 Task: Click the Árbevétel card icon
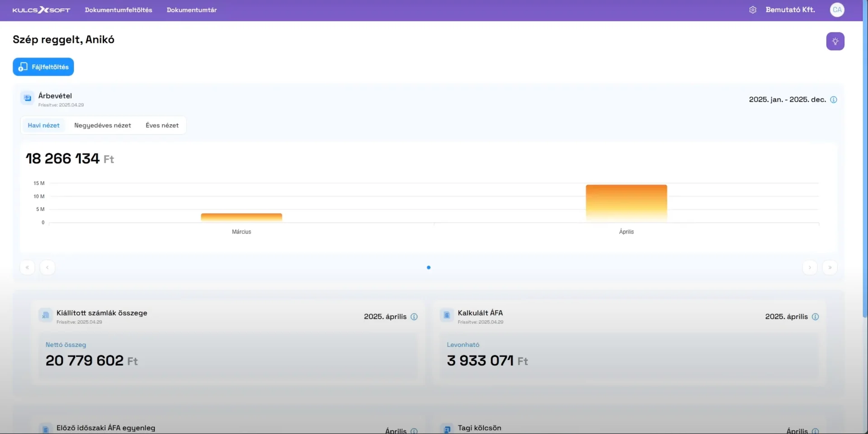click(x=28, y=98)
